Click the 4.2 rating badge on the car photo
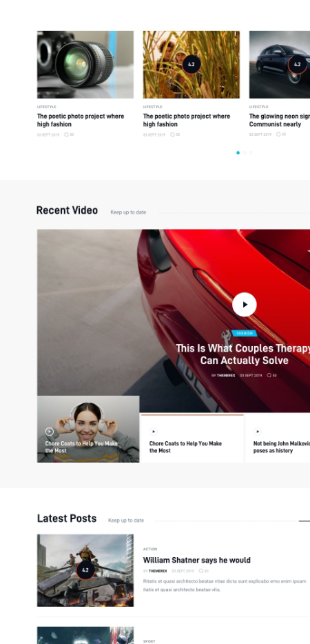This screenshot has width=310, height=644. tap(298, 65)
